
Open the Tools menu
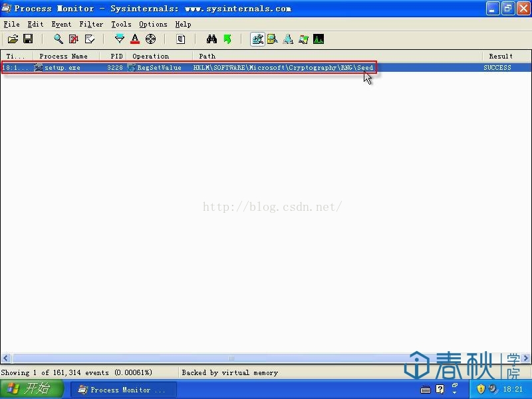121,24
